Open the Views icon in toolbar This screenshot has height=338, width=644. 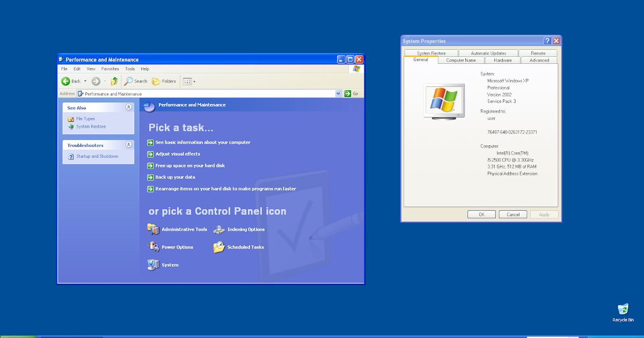pos(187,82)
